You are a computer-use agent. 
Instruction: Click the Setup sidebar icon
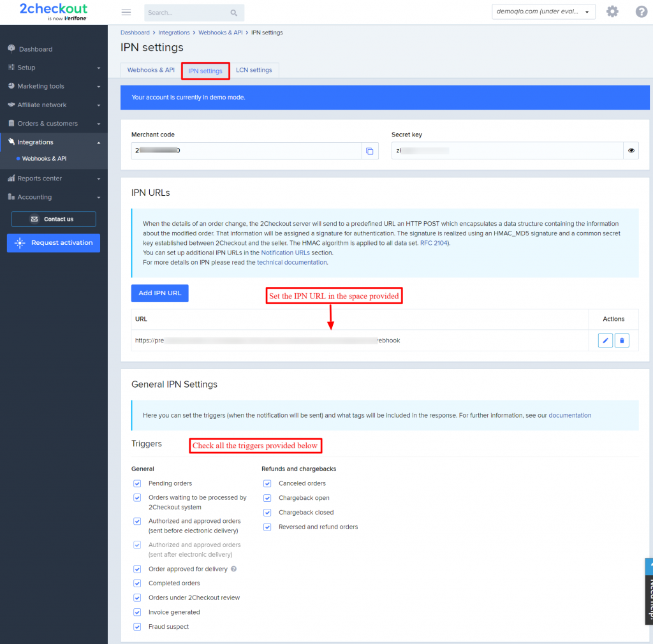[11, 67]
